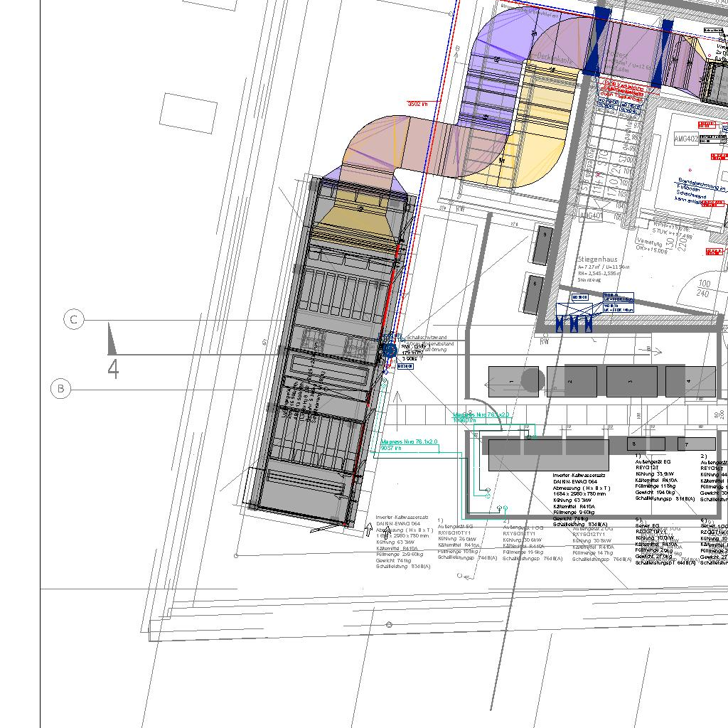Select the cyan Mapress pipe label 9057 l/h
Screen dimensions: 728x728
[391, 449]
